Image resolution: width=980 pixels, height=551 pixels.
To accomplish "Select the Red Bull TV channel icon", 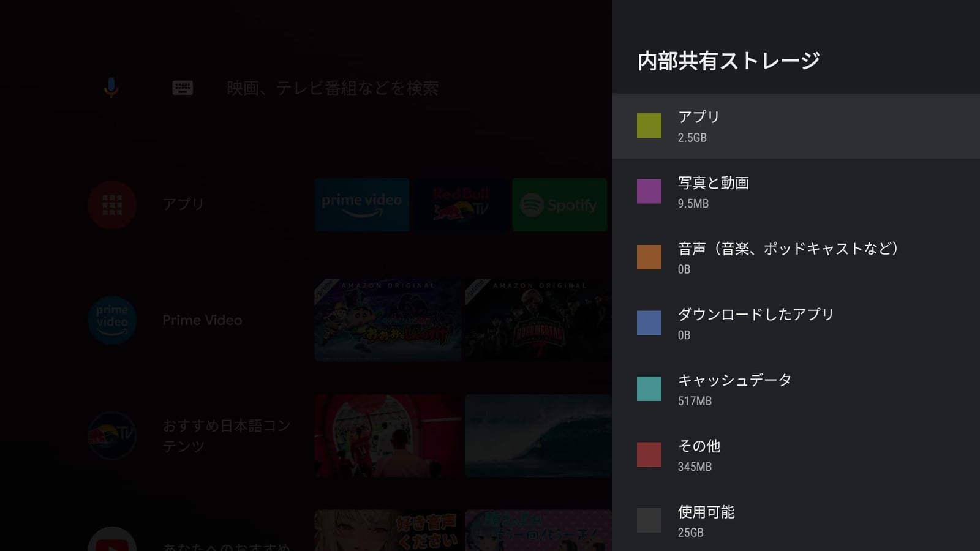I will 111,435.
